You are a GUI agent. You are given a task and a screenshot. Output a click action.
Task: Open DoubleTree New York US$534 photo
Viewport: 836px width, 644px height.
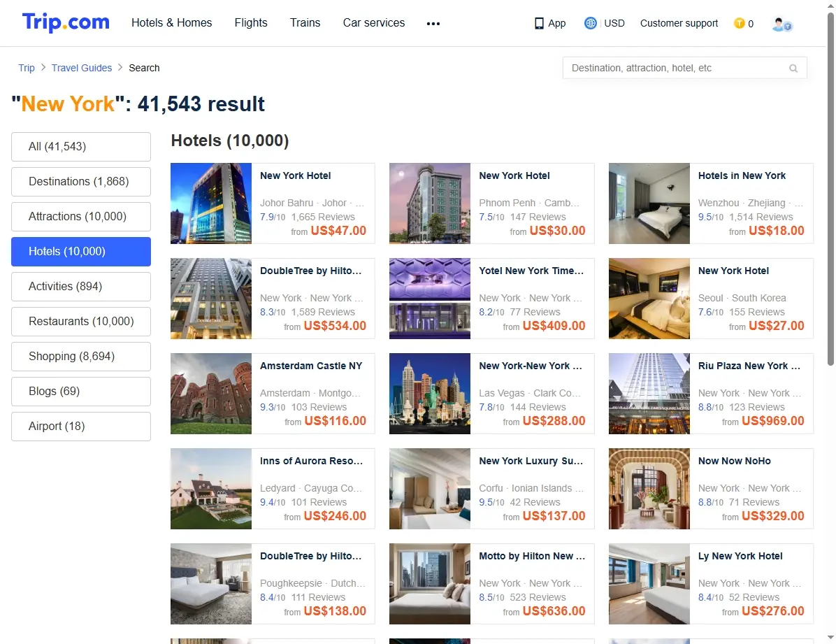point(211,299)
